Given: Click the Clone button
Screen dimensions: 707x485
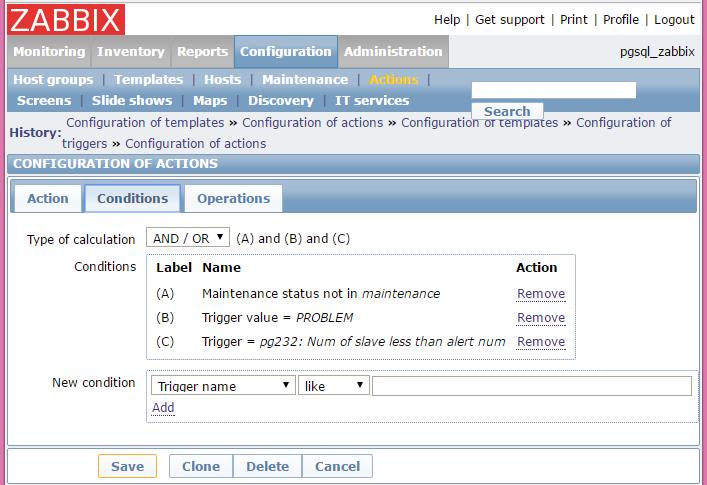Looking at the screenshot, I should pyautogui.click(x=201, y=466).
